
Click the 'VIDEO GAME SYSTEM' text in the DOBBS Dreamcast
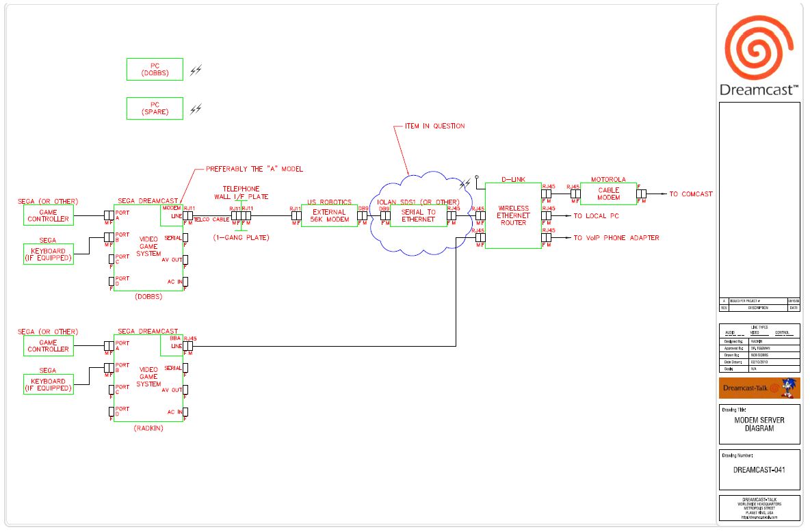pyautogui.click(x=148, y=246)
